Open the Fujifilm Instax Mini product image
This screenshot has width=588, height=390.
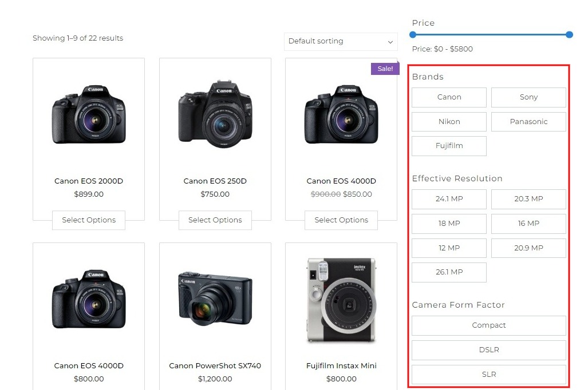pos(341,300)
